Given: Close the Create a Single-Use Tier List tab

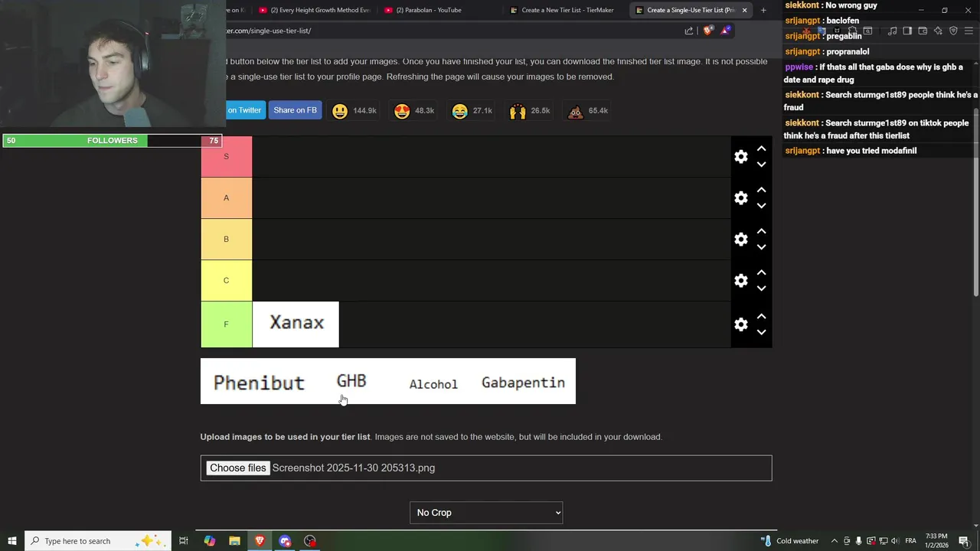Looking at the screenshot, I should [743, 10].
